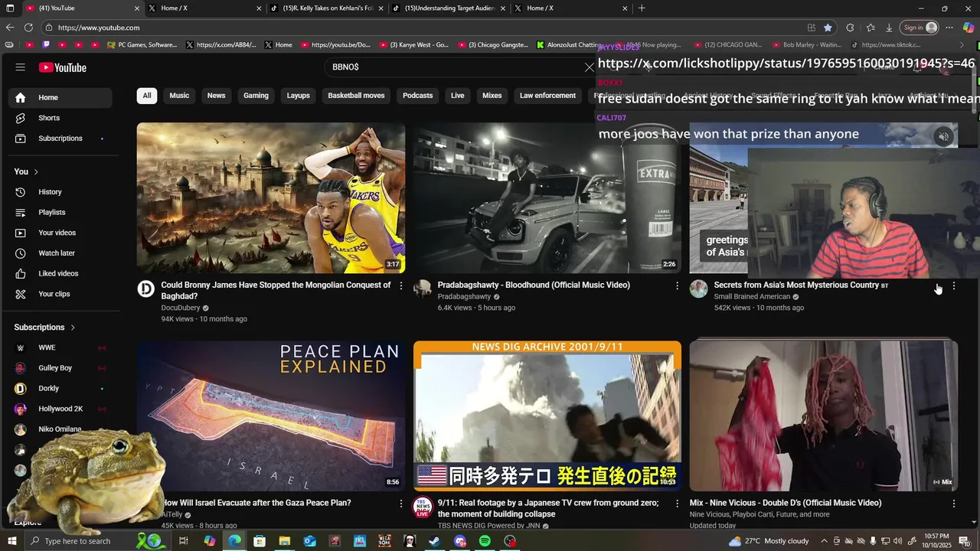
Task: Open Small Brained American channel avatar
Action: click(698, 289)
